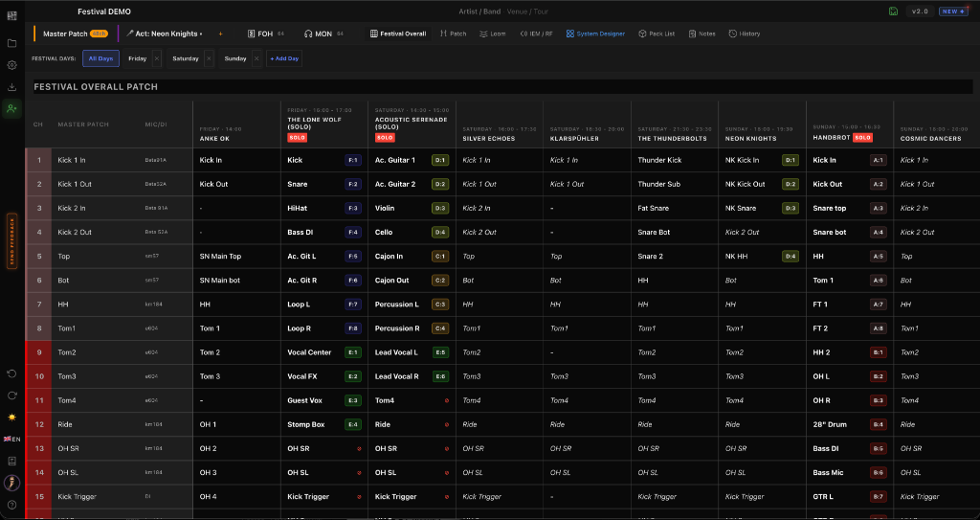Click the orange plus to add act
The width and height of the screenshot is (980, 520).
[221, 34]
